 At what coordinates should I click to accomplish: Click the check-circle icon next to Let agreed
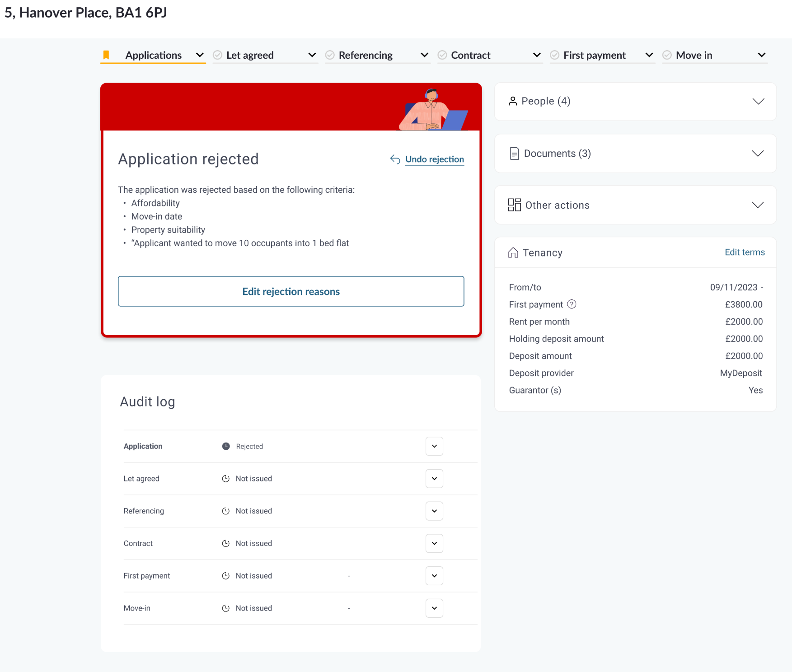pos(218,55)
